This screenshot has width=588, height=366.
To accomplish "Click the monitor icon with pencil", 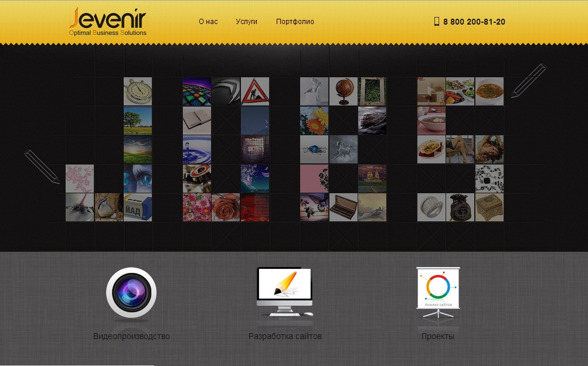I will coord(285,292).
